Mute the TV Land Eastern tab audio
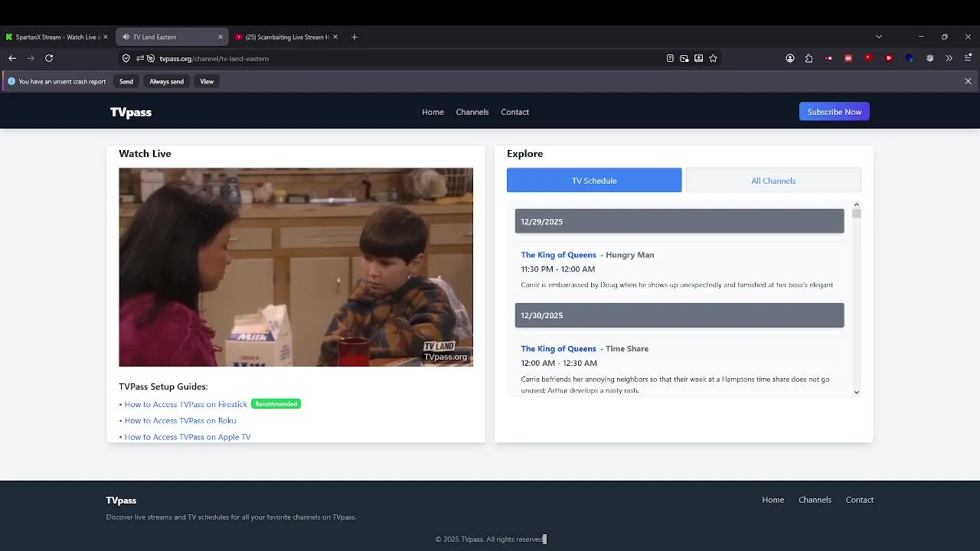 click(126, 37)
